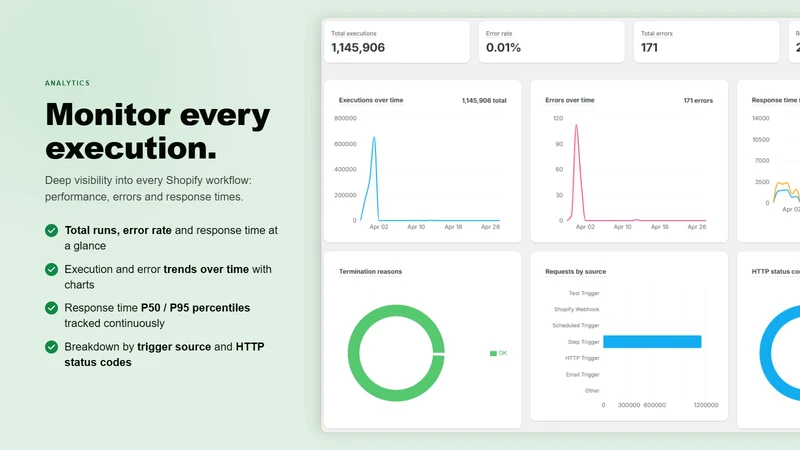The height and width of the screenshot is (450, 800).
Task: Click the Total errors 171 card
Action: click(706, 42)
